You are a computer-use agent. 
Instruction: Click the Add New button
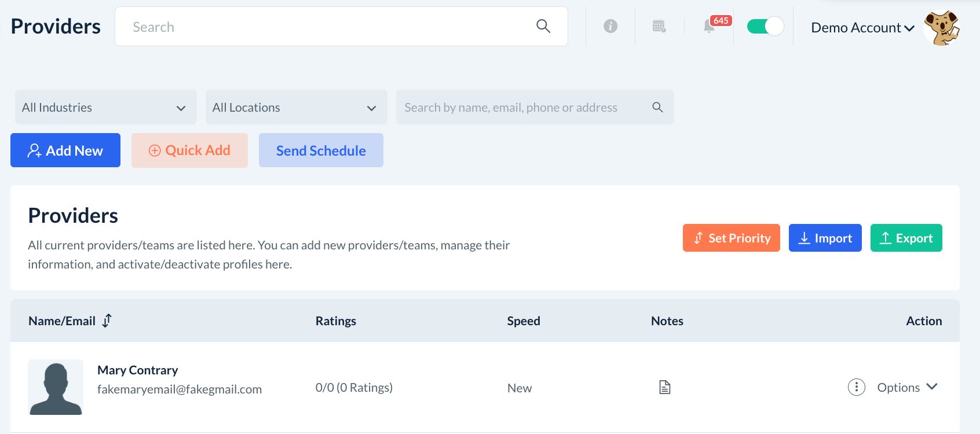coord(65,150)
